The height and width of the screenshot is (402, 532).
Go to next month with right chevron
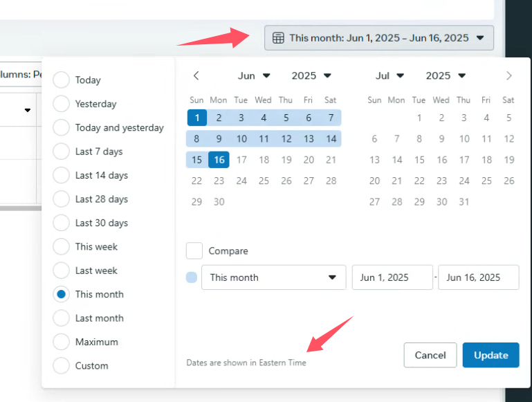(508, 75)
